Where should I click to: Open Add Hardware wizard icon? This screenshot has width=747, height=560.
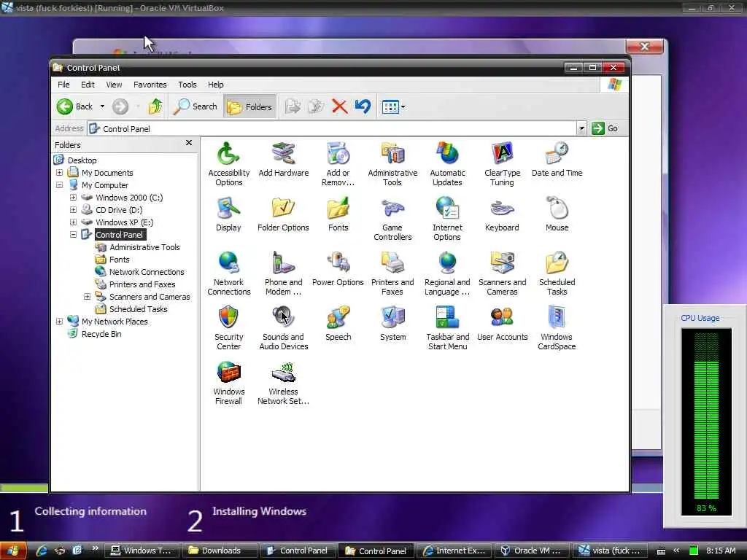[x=284, y=159]
